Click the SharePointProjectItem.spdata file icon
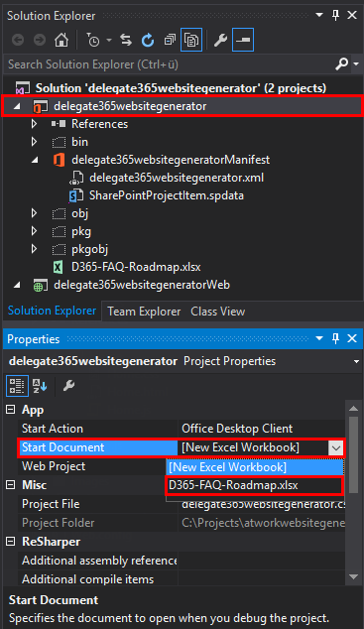364x629 pixels. pos(76,195)
